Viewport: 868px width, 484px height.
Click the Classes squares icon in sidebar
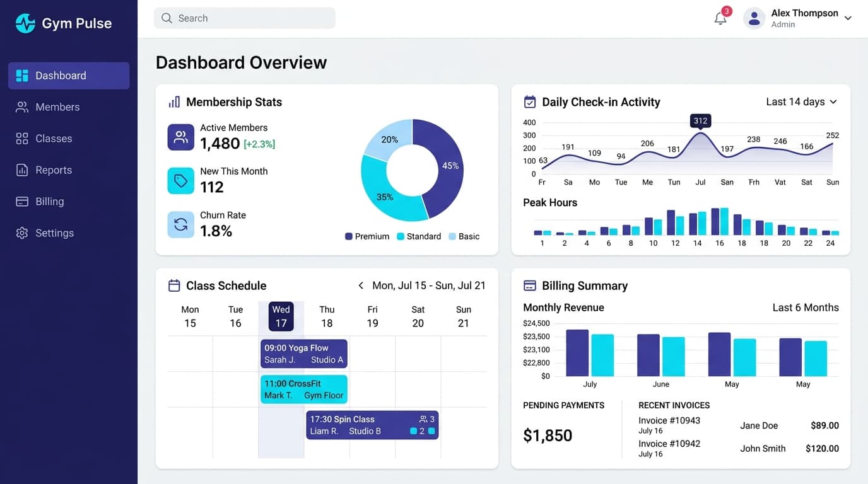point(22,139)
